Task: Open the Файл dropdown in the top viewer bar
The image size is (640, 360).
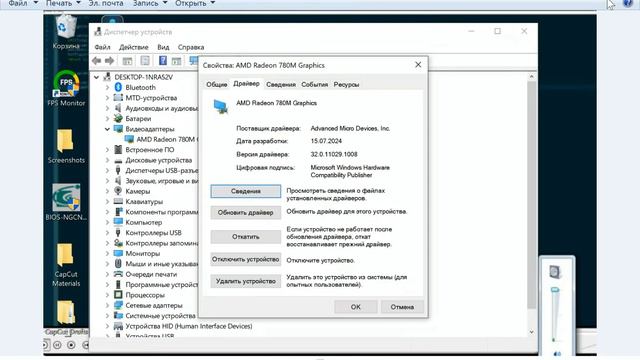Action: [x=23, y=3]
